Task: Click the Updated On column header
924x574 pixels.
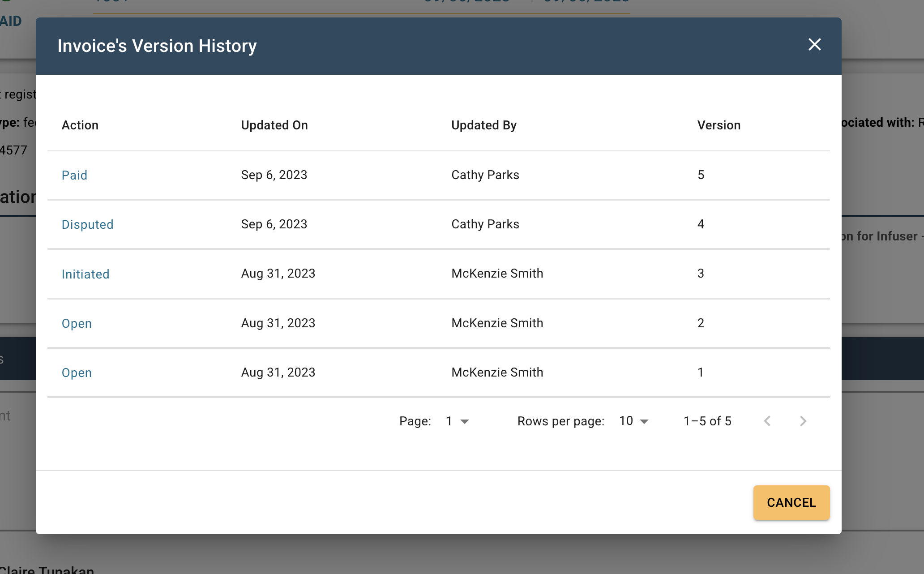Action: click(274, 125)
